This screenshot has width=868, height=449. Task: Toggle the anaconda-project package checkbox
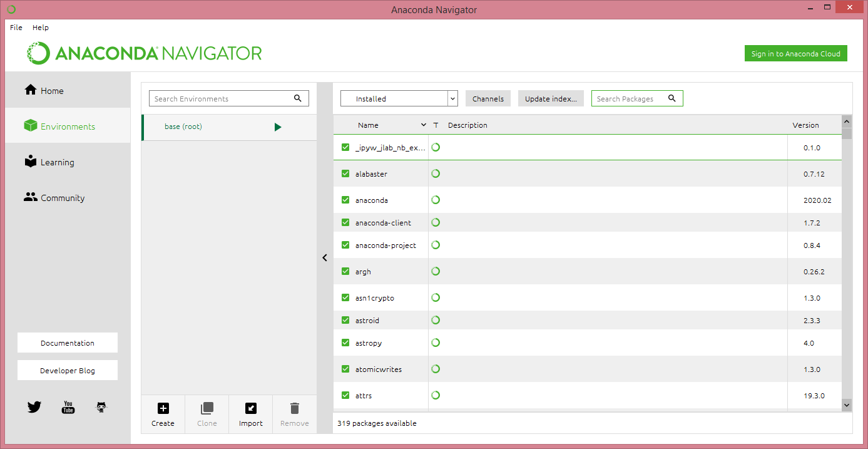tap(345, 245)
